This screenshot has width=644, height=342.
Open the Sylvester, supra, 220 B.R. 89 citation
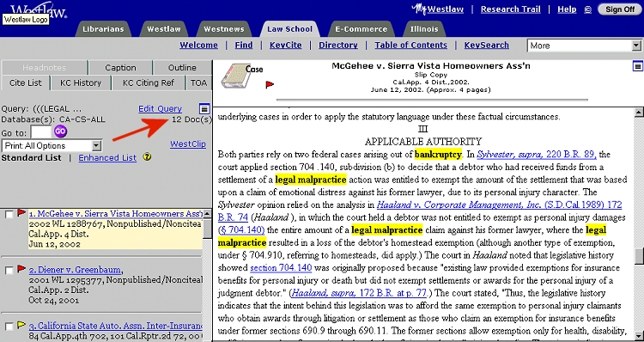point(537,155)
